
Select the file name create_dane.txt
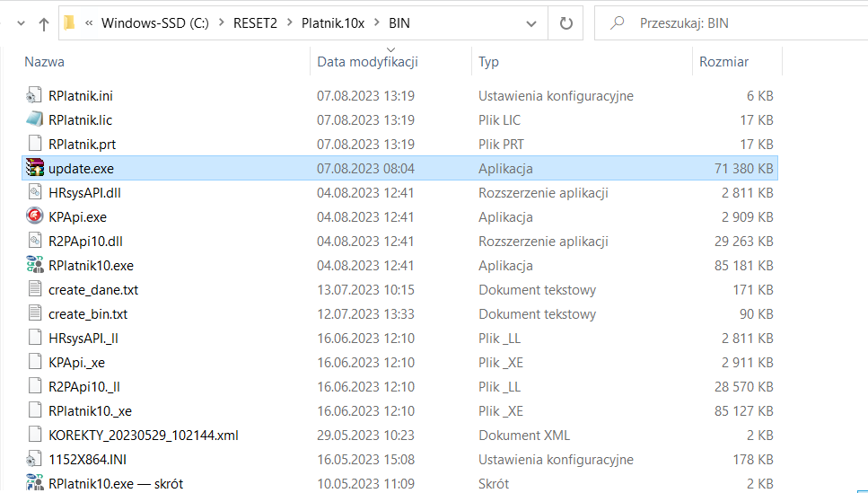[93, 290]
